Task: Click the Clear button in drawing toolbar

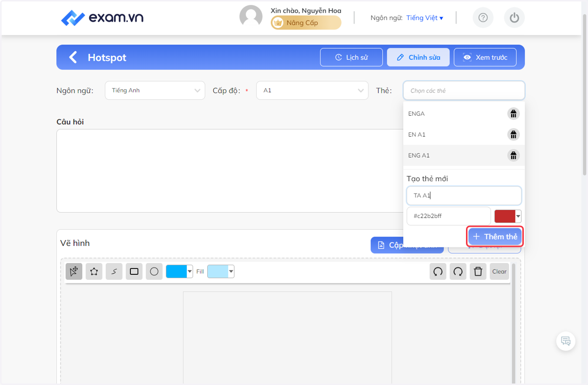Action: coord(499,271)
